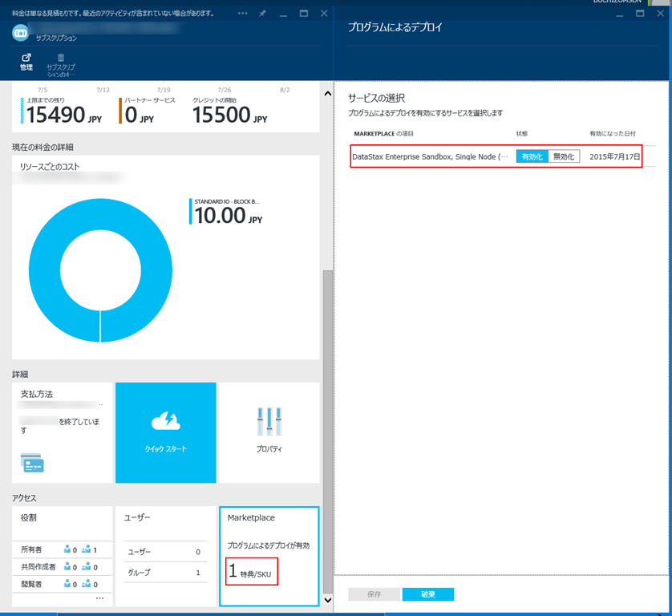Select the DataStax Enterprise Sandbox item
The width and height of the screenshot is (672, 616).
click(430, 156)
